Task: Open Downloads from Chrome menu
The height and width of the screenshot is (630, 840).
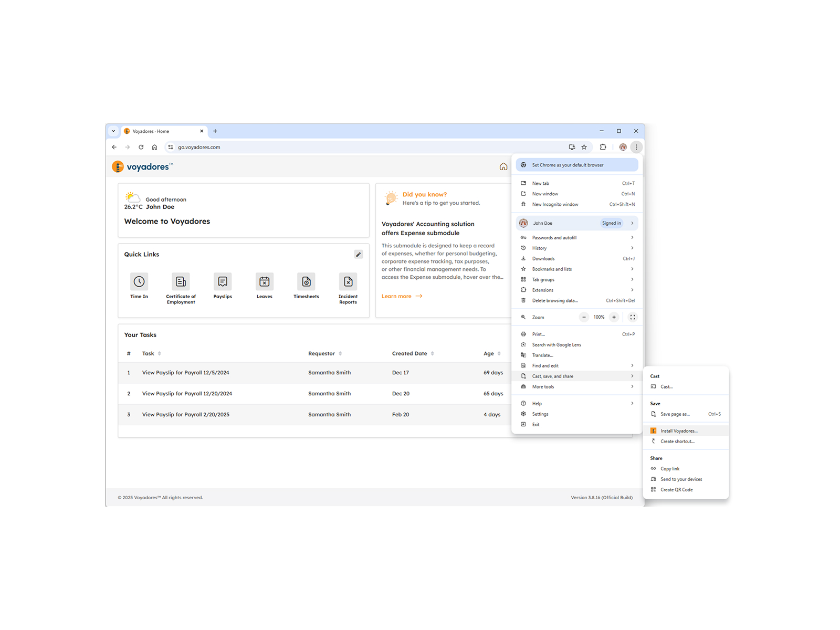Action: pos(577,259)
